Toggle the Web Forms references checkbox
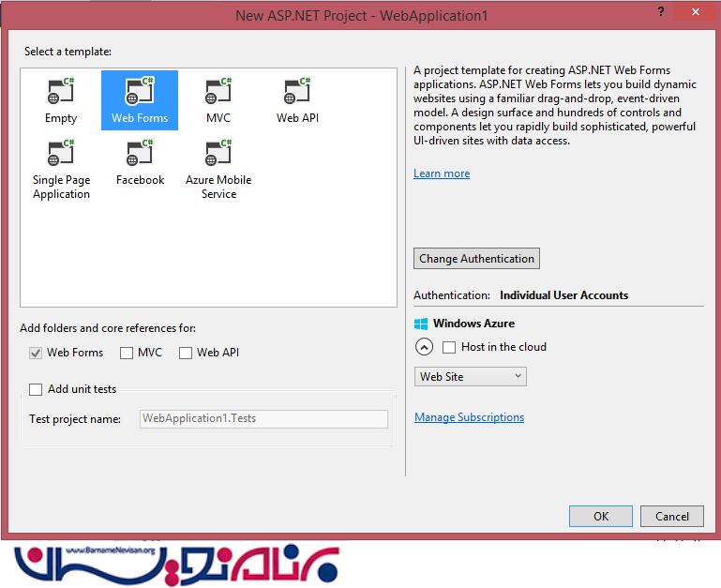The image size is (721, 588). pos(36,353)
